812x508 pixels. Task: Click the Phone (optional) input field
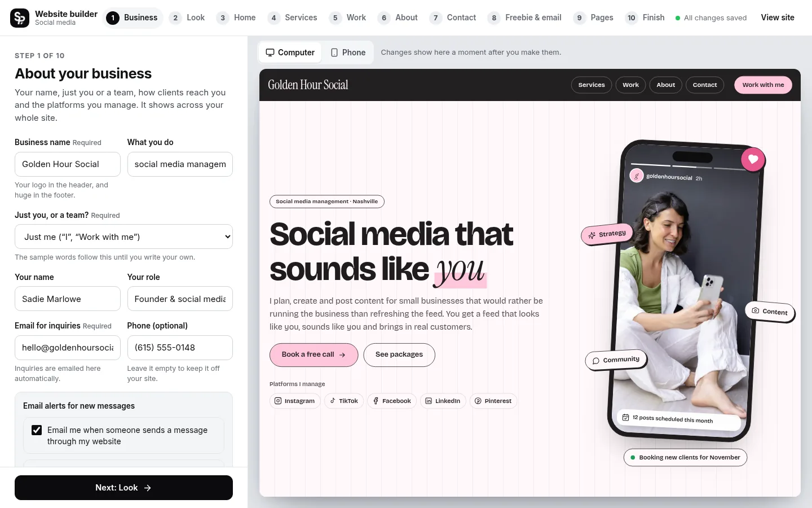(x=180, y=348)
